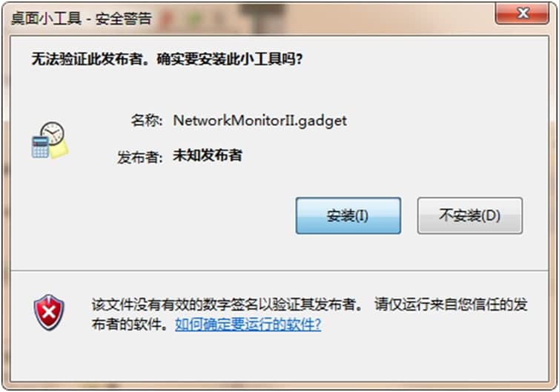Screen dimensions: 559x392
Task: Click the empty title bar area right of title
Action: [x=321, y=18]
